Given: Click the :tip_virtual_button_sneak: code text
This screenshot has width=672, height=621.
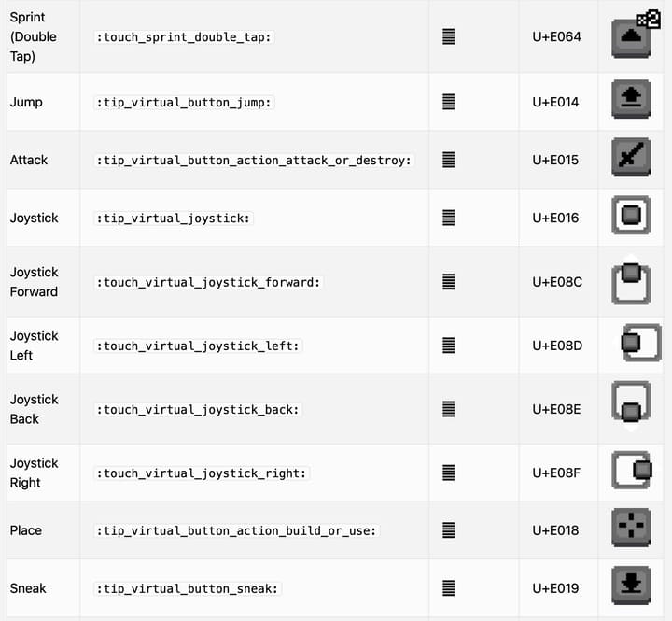Looking at the screenshot, I should [188, 588].
